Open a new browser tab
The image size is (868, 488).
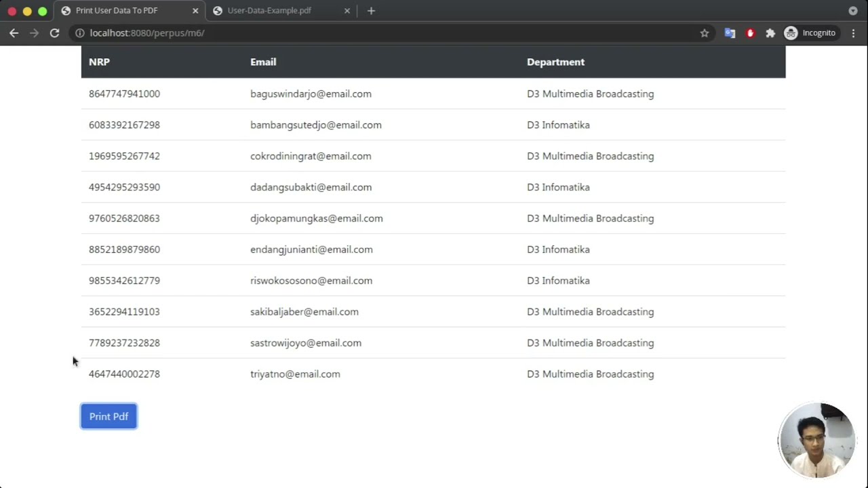(371, 11)
